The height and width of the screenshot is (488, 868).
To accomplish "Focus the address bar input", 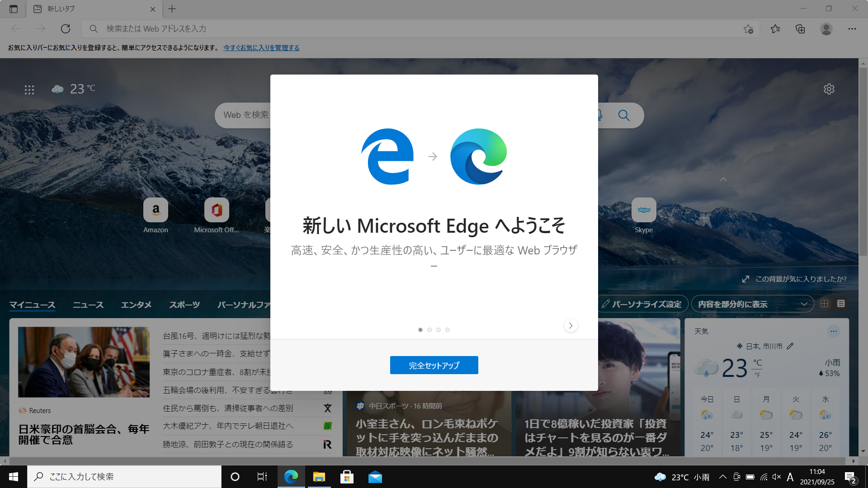I will (x=420, y=29).
